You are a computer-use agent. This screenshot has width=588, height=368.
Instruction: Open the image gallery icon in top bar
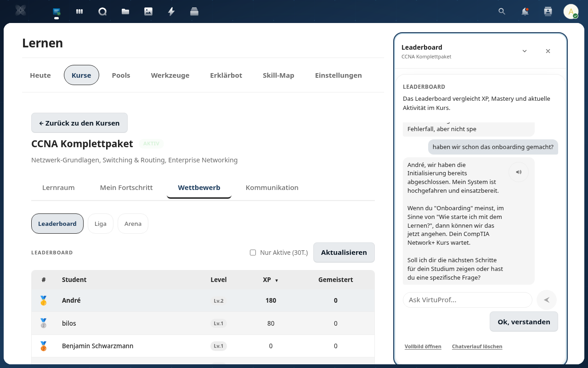click(x=148, y=11)
